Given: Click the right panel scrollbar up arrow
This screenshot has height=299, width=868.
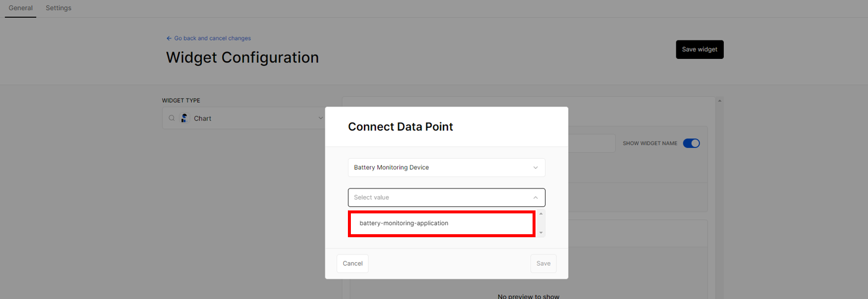Looking at the screenshot, I should click(x=720, y=101).
